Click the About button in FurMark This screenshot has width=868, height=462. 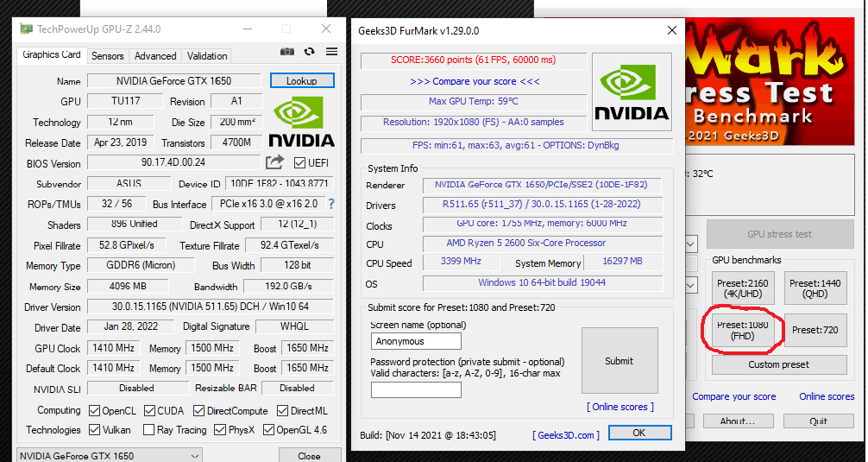[x=737, y=421]
